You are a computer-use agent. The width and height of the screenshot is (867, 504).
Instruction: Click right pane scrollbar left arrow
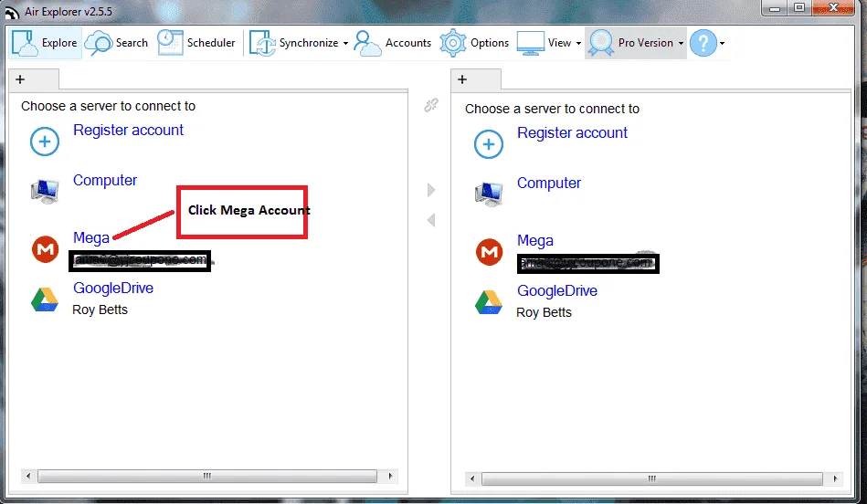tap(472, 478)
